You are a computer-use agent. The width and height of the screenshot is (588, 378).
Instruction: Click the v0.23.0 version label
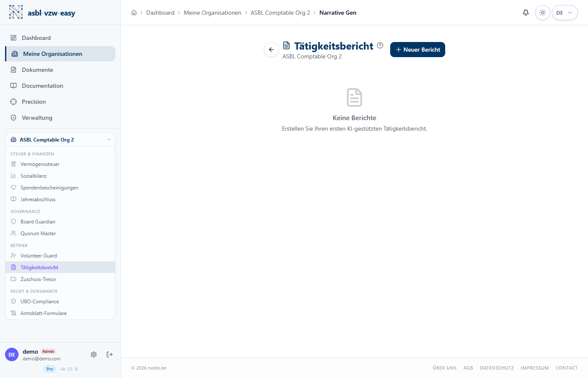click(69, 369)
